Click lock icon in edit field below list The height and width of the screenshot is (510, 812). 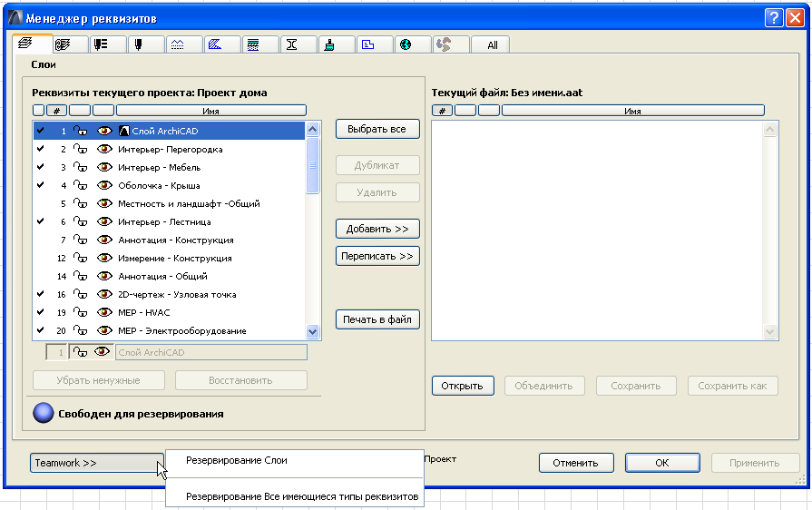[80, 352]
